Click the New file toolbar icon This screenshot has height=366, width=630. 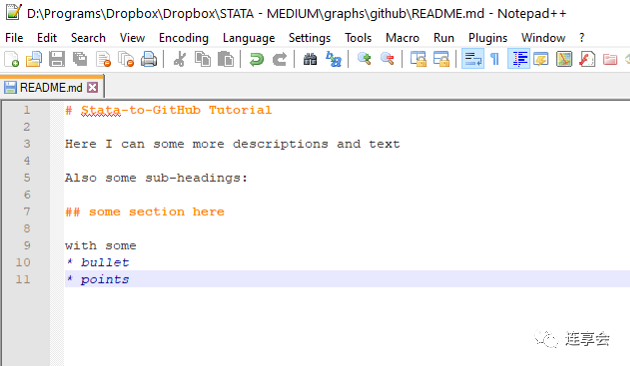(11, 59)
